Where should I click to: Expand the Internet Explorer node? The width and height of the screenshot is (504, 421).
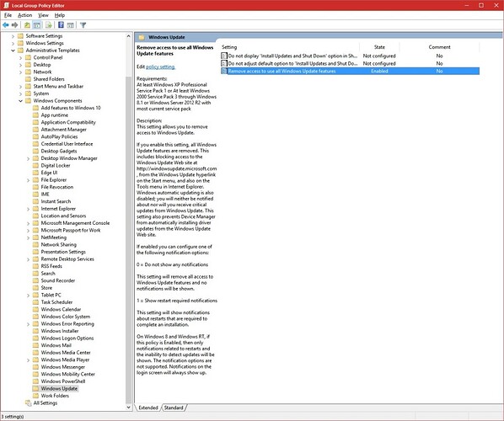click(x=28, y=209)
